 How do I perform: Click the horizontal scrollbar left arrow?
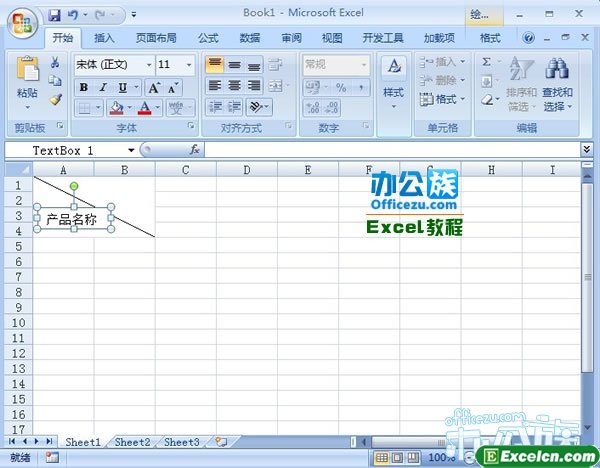(364, 442)
